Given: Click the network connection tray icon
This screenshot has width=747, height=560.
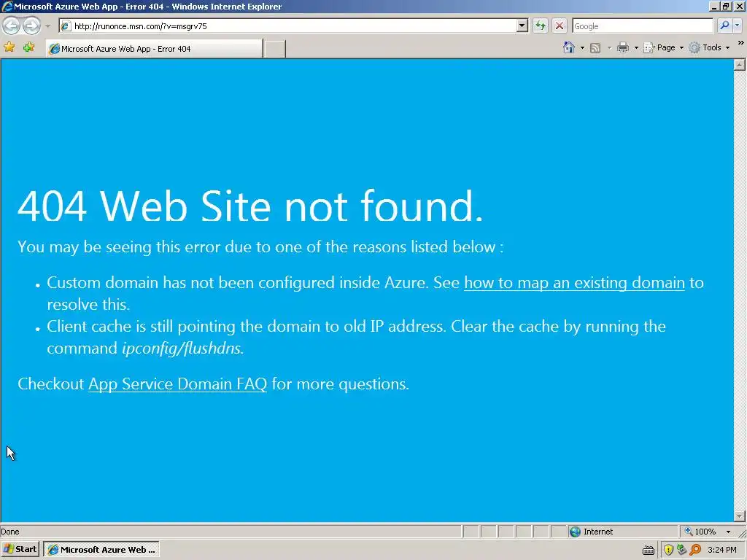Looking at the screenshot, I should tap(682, 550).
